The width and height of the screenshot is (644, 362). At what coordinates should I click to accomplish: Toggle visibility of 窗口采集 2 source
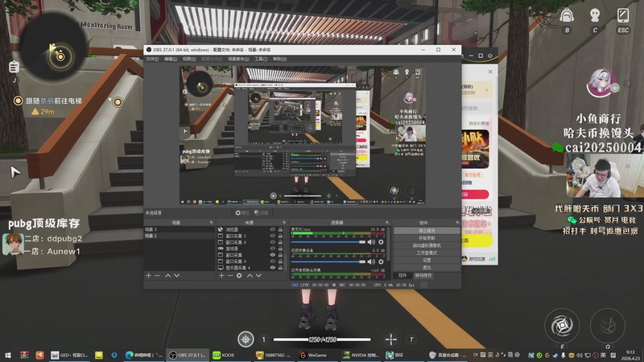pyautogui.click(x=272, y=236)
